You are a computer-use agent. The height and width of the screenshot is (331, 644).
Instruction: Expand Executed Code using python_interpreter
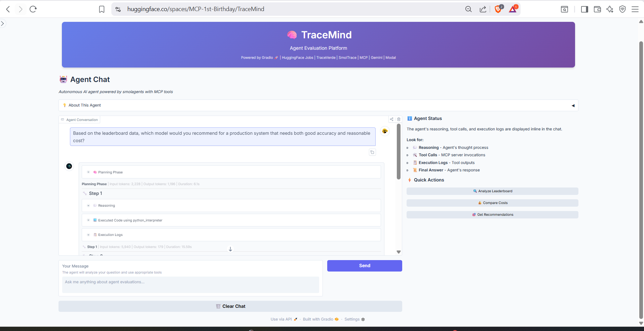(x=231, y=220)
